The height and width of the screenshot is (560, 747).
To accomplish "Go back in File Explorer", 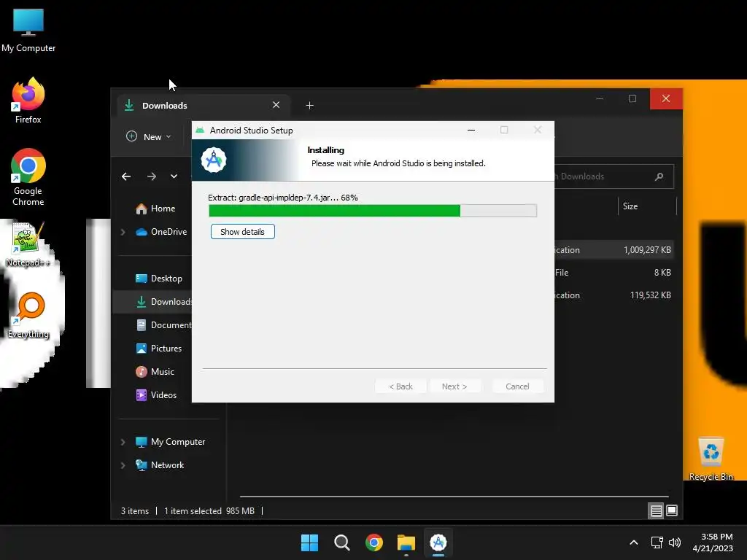I will [x=126, y=176].
